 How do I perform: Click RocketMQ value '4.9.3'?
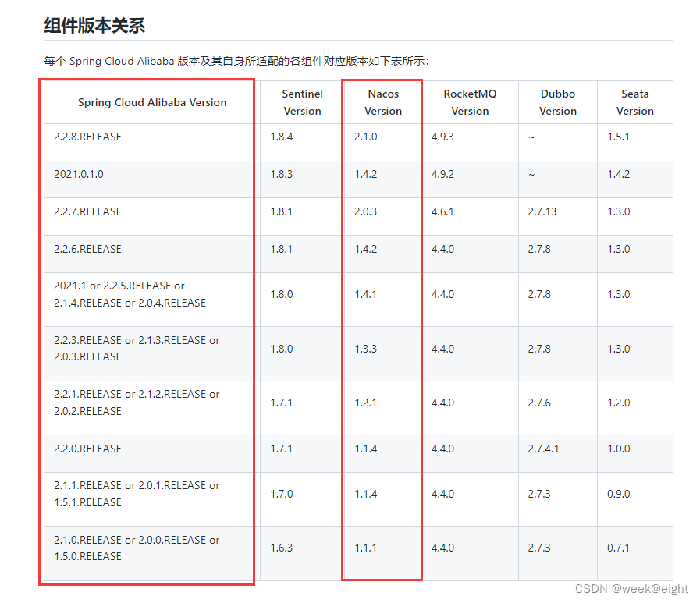(x=442, y=137)
